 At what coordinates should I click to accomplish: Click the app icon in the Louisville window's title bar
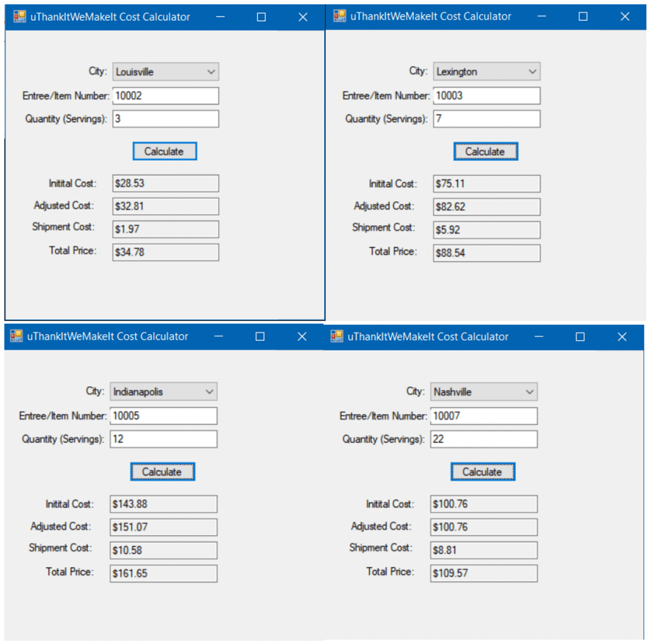tap(20, 17)
